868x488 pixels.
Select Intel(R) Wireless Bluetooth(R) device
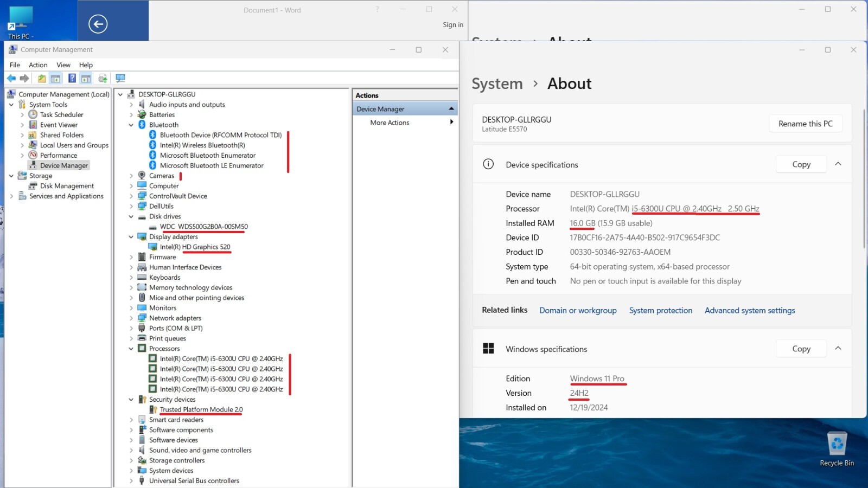[202, 145]
